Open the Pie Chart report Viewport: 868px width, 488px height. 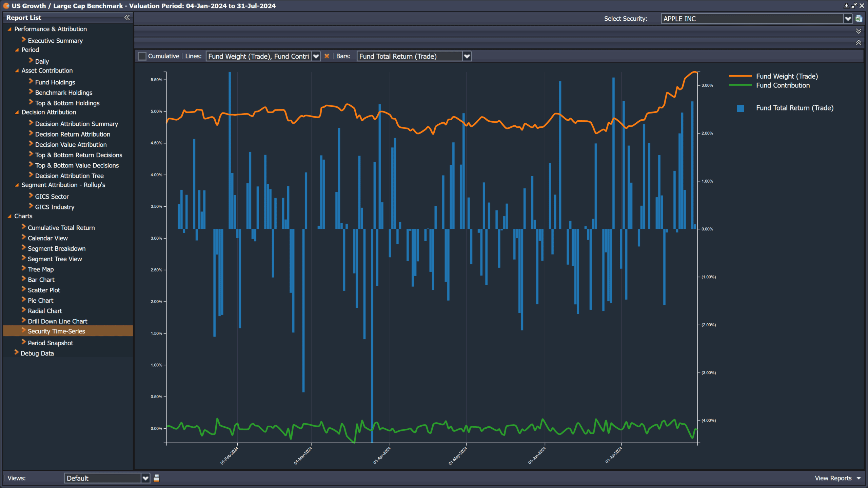pos(41,301)
